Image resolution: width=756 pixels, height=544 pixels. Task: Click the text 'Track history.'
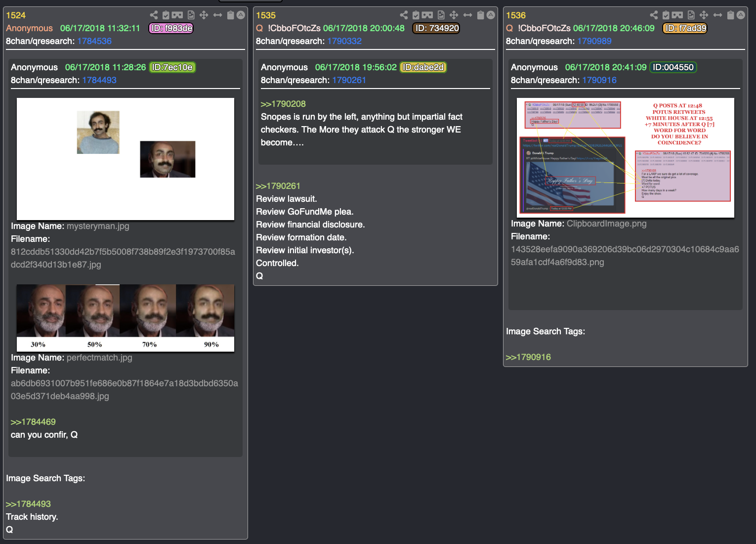coord(32,517)
